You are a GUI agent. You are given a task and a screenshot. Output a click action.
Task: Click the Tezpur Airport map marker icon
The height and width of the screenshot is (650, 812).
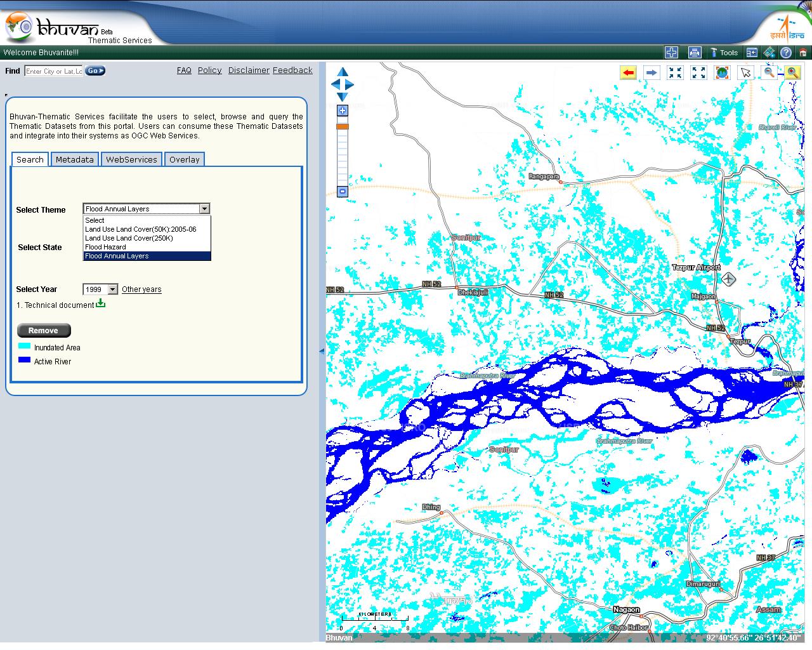[x=729, y=279]
